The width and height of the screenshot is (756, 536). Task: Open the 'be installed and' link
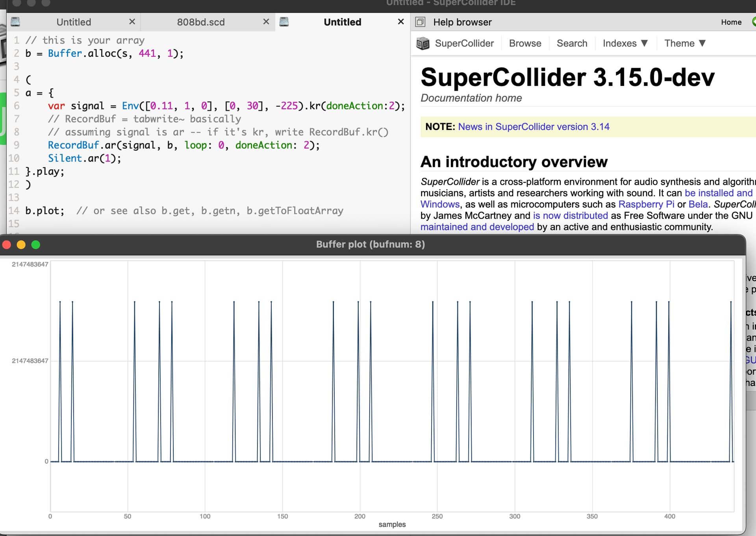click(x=719, y=193)
